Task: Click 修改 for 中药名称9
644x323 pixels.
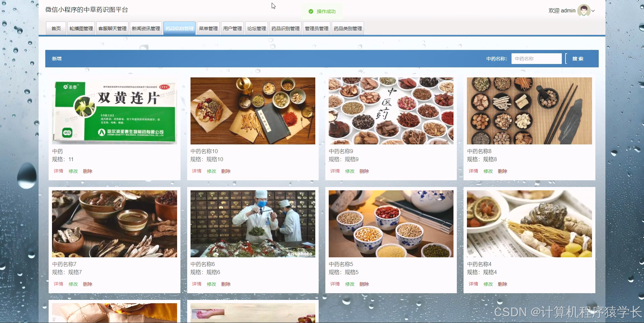Action: [x=350, y=171]
